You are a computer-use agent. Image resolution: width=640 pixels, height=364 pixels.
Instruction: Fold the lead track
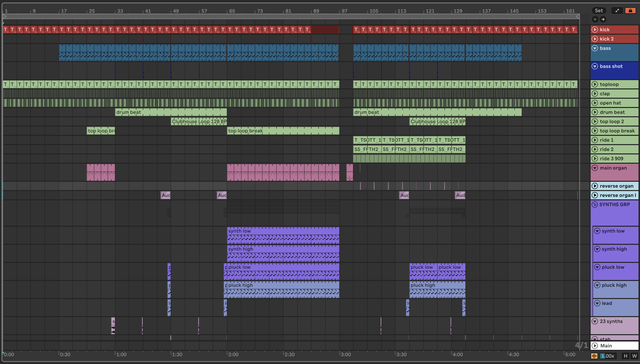point(597,303)
